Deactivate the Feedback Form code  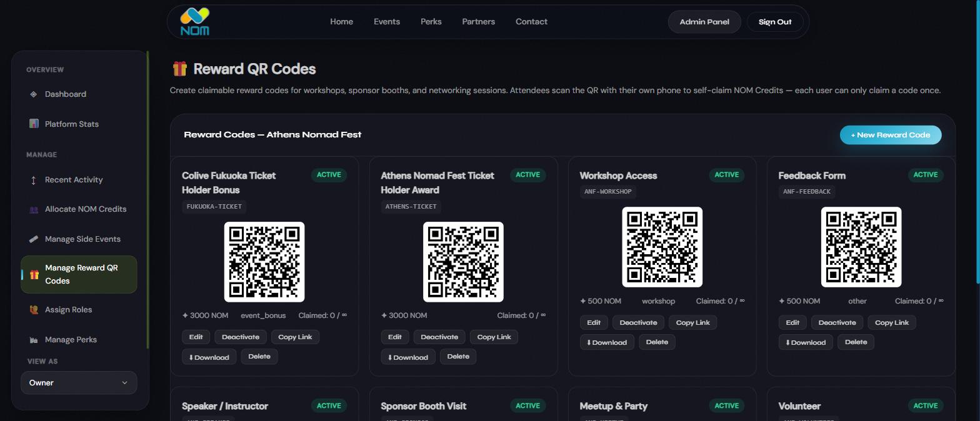tap(837, 323)
